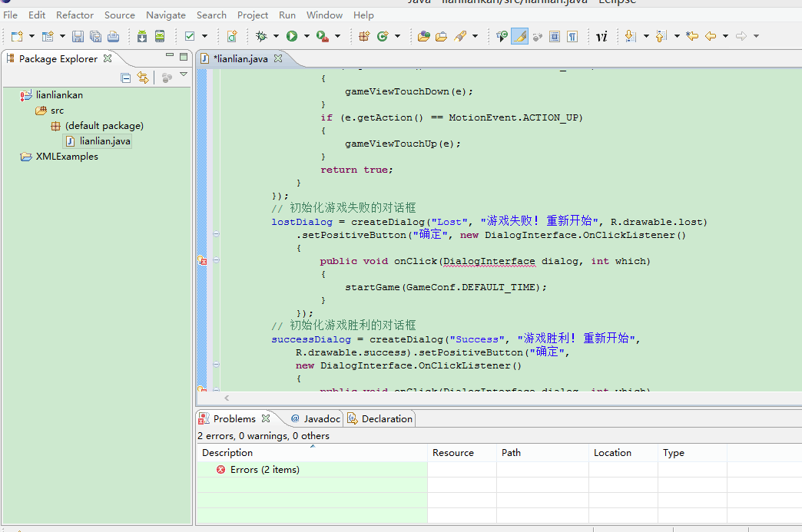The image size is (802, 532).
Task: Switch to the Javadoc tab
Action: click(x=316, y=419)
